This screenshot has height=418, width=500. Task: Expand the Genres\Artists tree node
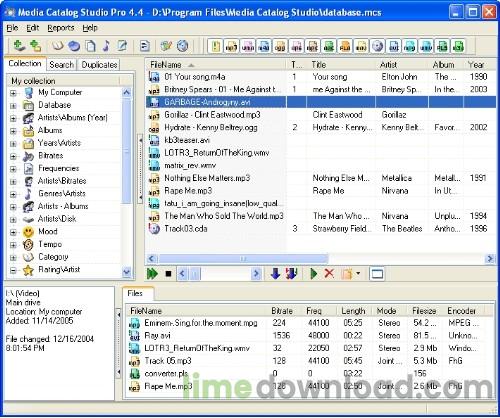click(13, 194)
